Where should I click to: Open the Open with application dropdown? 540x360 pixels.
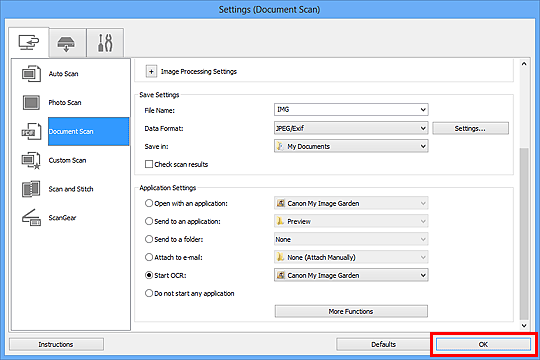[351, 203]
